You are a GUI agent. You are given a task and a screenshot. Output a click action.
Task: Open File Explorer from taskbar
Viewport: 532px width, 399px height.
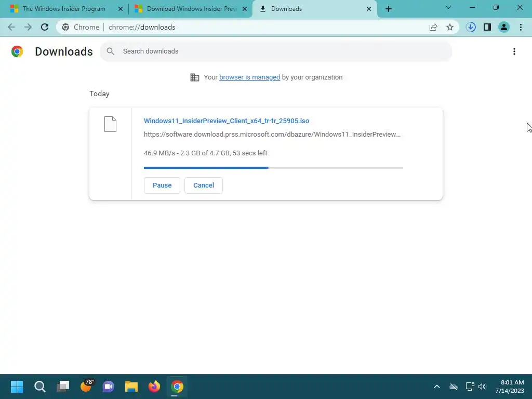(x=131, y=387)
